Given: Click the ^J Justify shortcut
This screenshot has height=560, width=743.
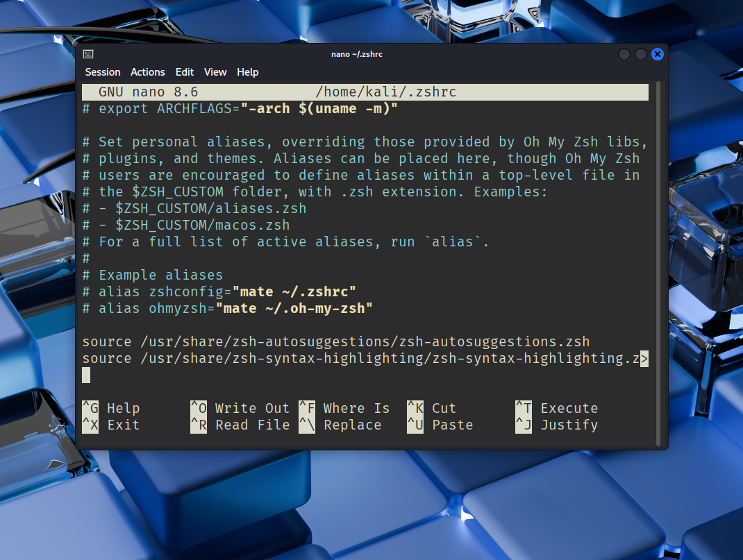Looking at the screenshot, I should pyautogui.click(x=557, y=425).
